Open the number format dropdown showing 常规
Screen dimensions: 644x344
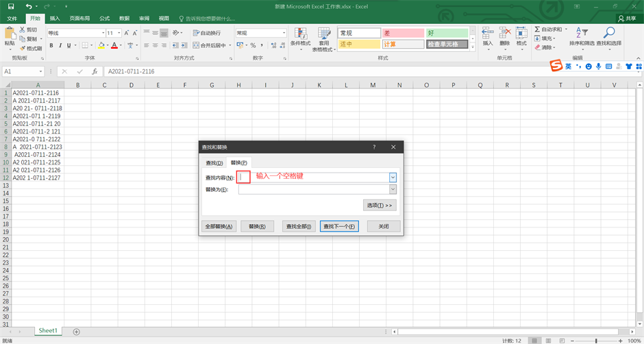tap(284, 33)
